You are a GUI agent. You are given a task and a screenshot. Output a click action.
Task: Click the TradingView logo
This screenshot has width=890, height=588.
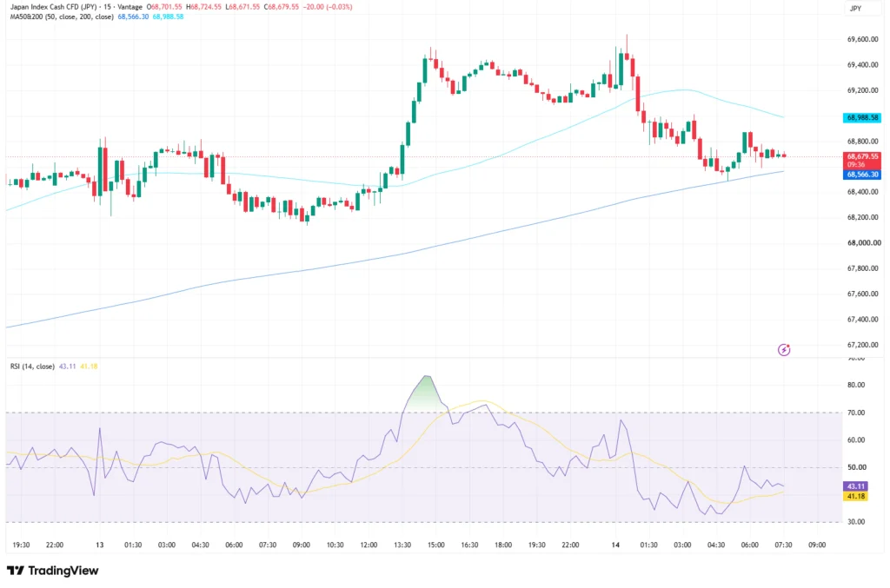tap(53, 571)
